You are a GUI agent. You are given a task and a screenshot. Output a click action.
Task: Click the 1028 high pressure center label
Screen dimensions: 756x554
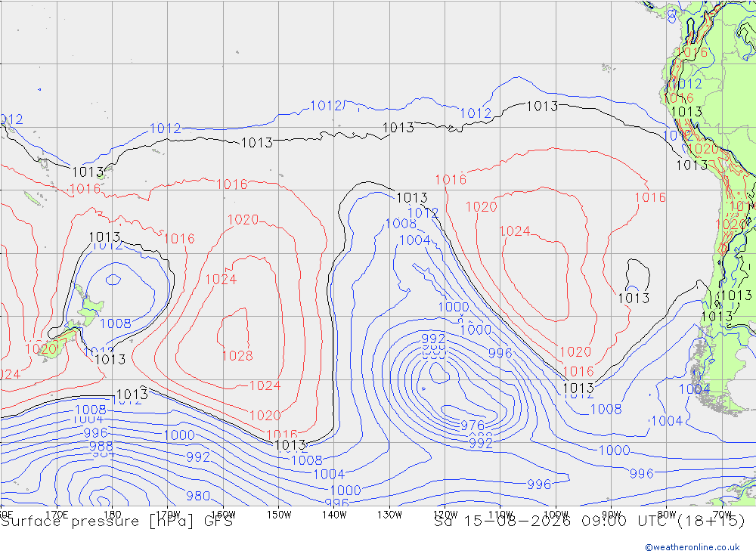[237, 355]
